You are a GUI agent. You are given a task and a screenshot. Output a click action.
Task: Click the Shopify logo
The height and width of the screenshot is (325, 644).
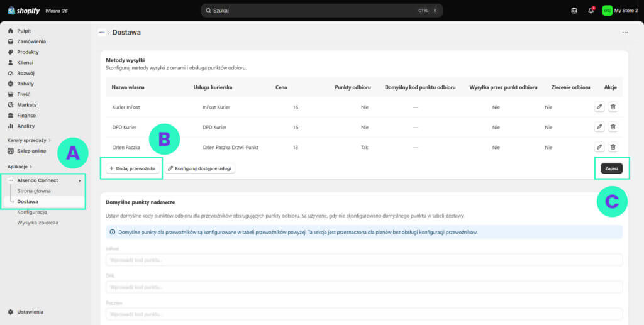[23, 11]
